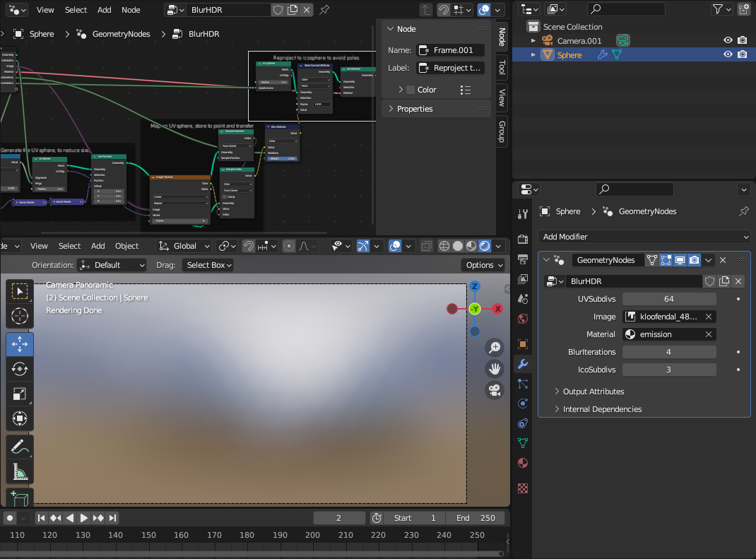Image resolution: width=756 pixels, height=559 pixels.
Task: Select the Move tool in viewport toolbar
Action: click(20, 344)
